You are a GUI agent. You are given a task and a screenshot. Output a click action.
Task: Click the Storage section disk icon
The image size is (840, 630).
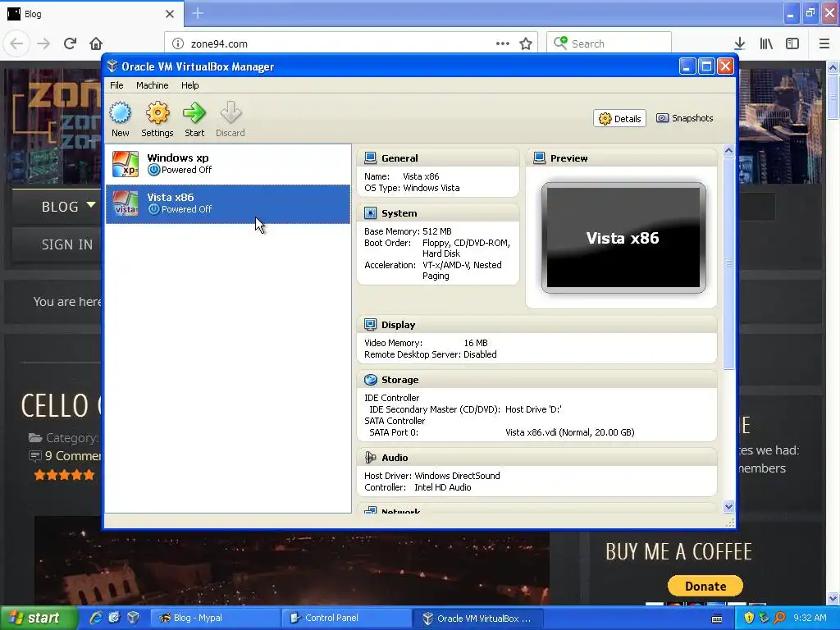[370, 380]
